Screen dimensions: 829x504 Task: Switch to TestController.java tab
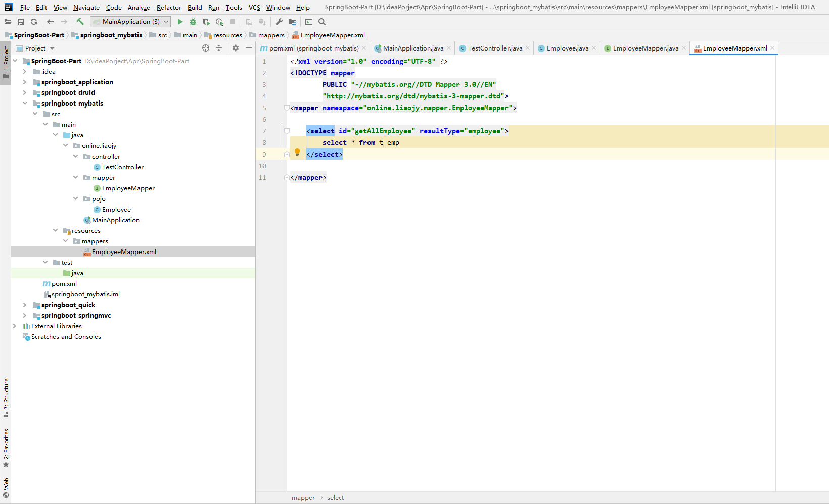(x=495, y=48)
